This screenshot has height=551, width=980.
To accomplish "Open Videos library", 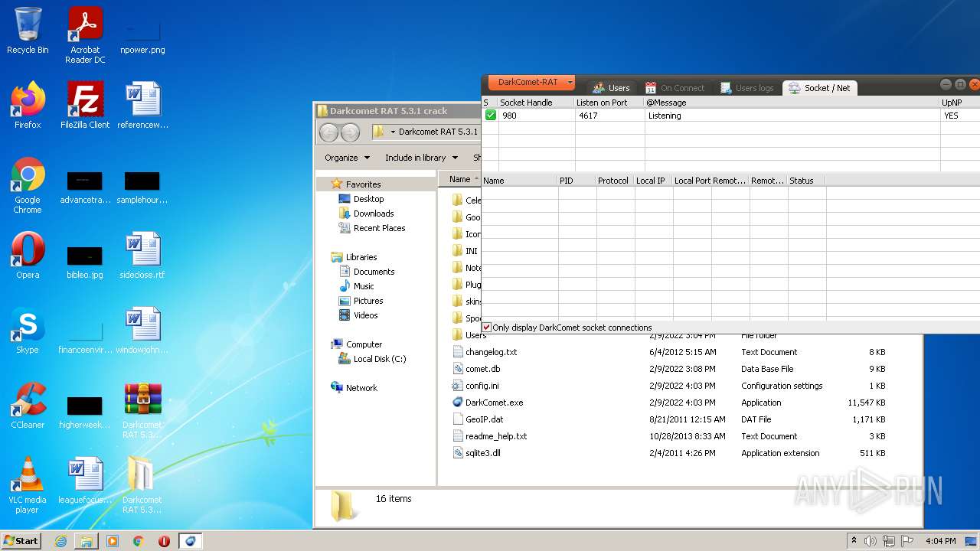I will [365, 315].
